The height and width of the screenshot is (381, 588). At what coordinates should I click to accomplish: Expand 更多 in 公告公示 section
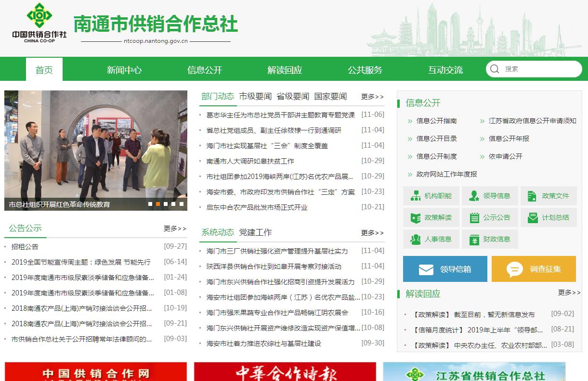(x=175, y=229)
